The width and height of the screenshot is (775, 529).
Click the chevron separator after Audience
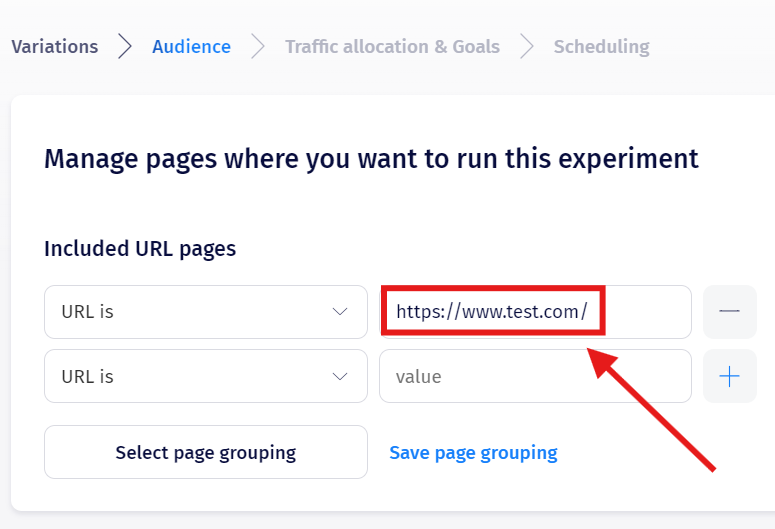[258, 47]
